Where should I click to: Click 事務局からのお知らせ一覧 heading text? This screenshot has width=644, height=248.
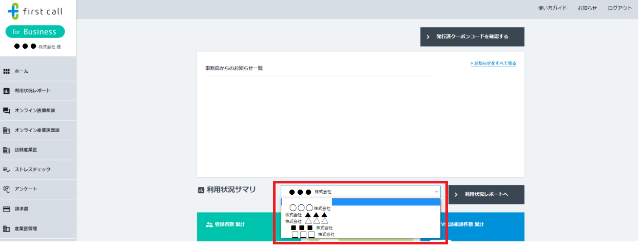click(234, 68)
